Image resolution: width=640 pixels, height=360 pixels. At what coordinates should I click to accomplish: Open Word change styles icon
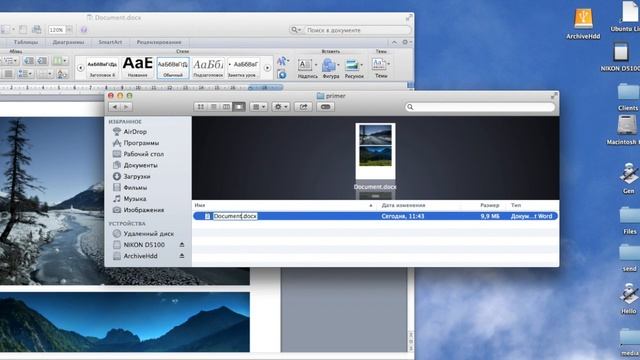coord(282,61)
